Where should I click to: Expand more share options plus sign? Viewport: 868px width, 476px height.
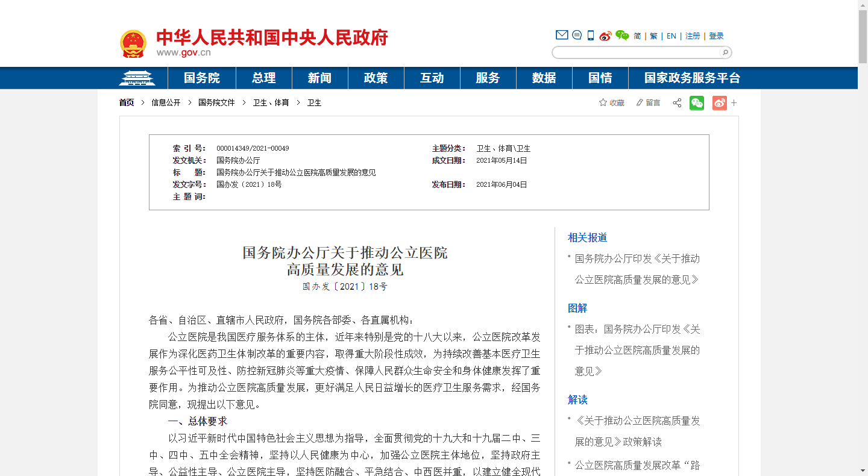coord(734,103)
